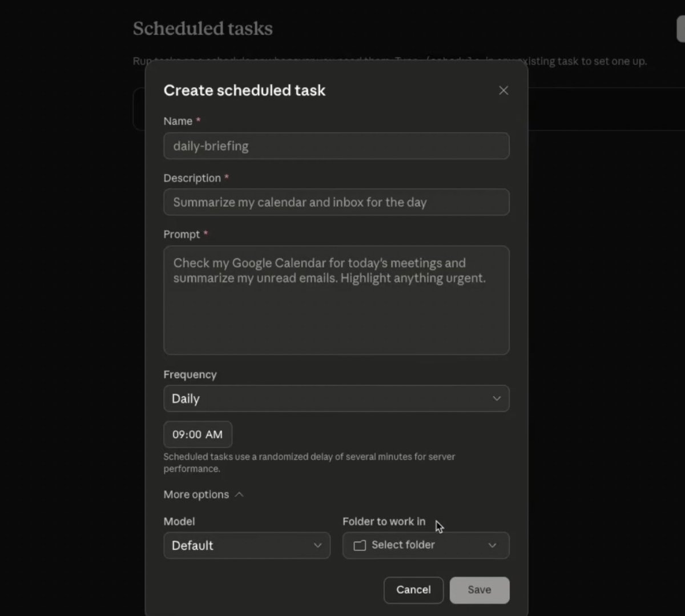The height and width of the screenshot is (616, 685).
Task: Click the Description input field
Action: coord(336,202)
